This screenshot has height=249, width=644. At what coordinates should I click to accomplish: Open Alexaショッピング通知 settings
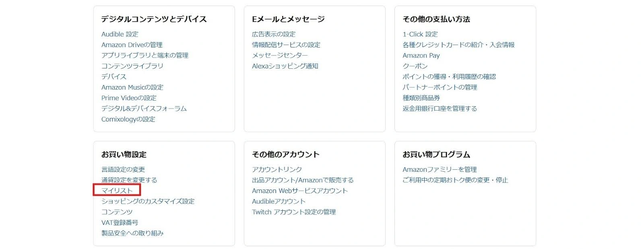[x=285, y=66]
